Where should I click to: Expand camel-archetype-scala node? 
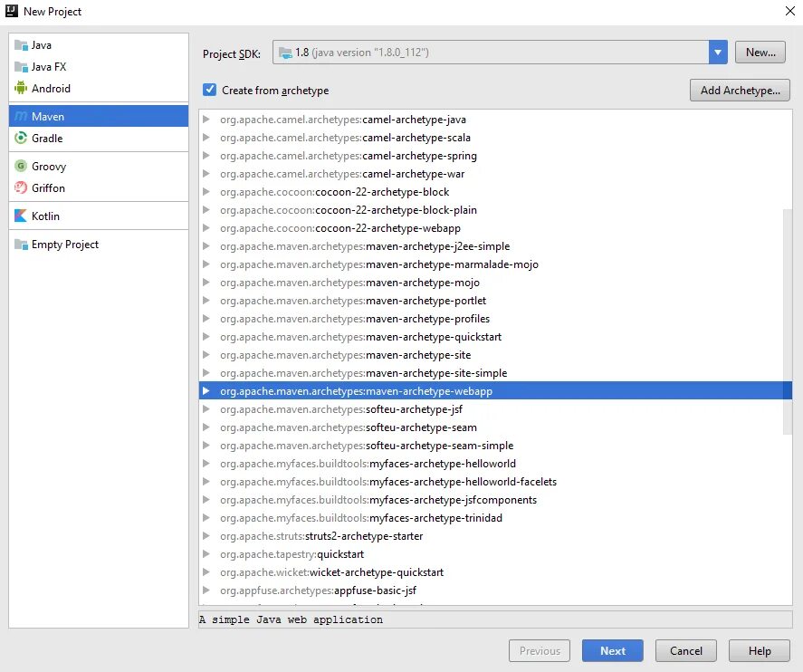(206, 138)
